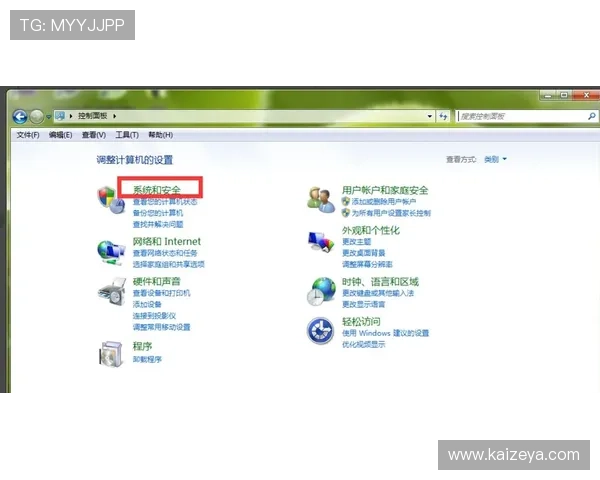The height and width of the screenshot is (480, 600).
Task: Open the 硬件和声音 category link
Action: (x=157, y=281)
